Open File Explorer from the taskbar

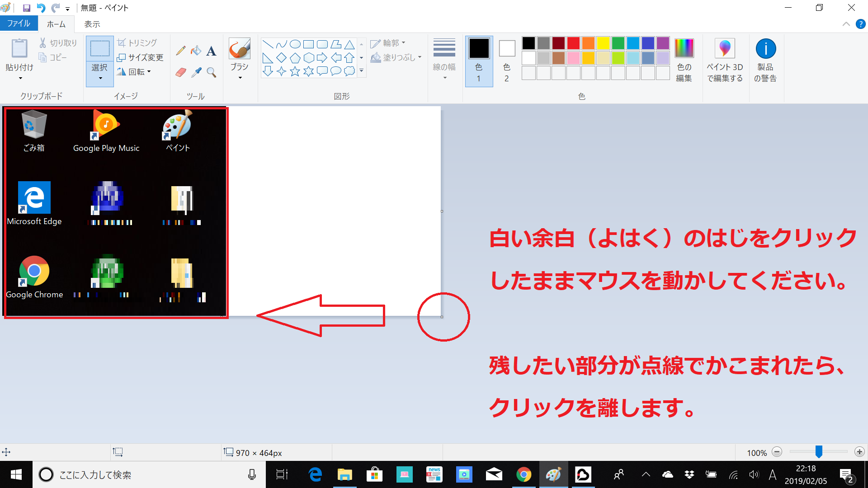tap(344, 474)
